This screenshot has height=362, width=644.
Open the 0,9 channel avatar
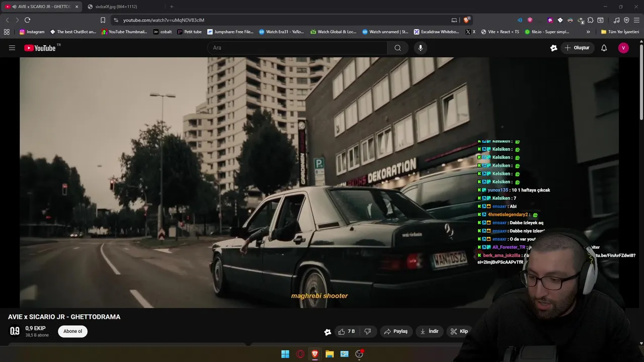[x=15, y=331]
